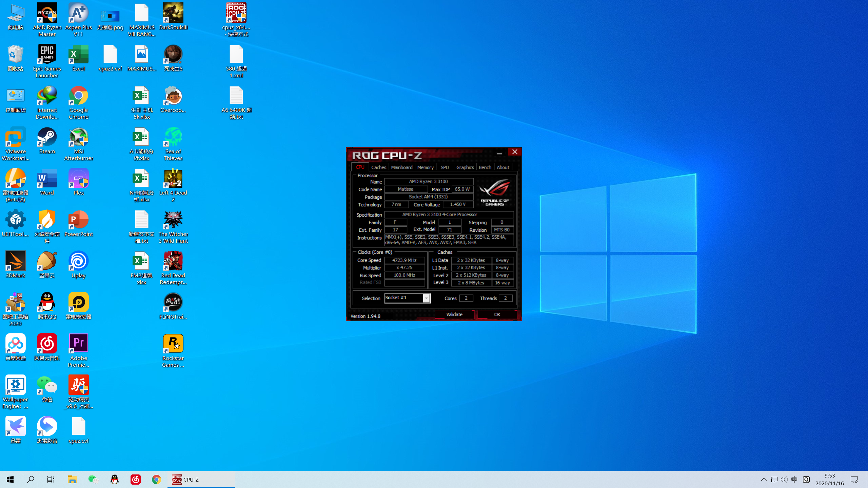Open the Bench tab
This screenshot has height=488, width=868.
(x=485, y=167)
